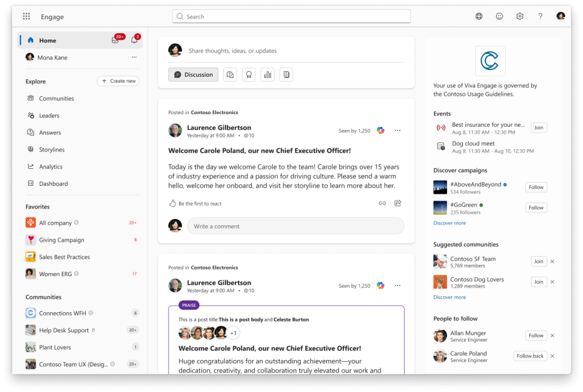Image resolution: width=583 pixels, height=392 pixels.
Task: Open Laurence Gilbertson name on first post
Action: coord(219,128)
